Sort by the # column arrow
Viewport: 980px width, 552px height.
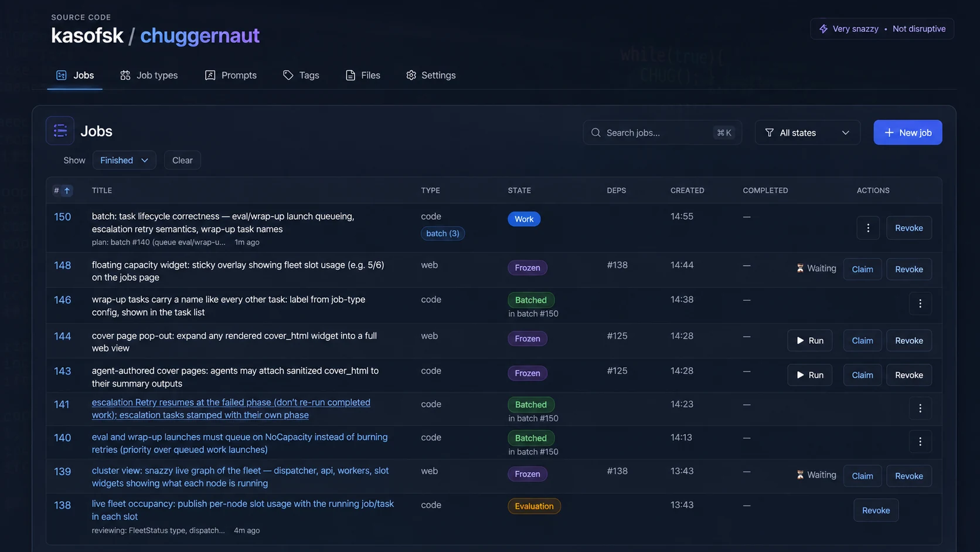(x=67, y=191)
